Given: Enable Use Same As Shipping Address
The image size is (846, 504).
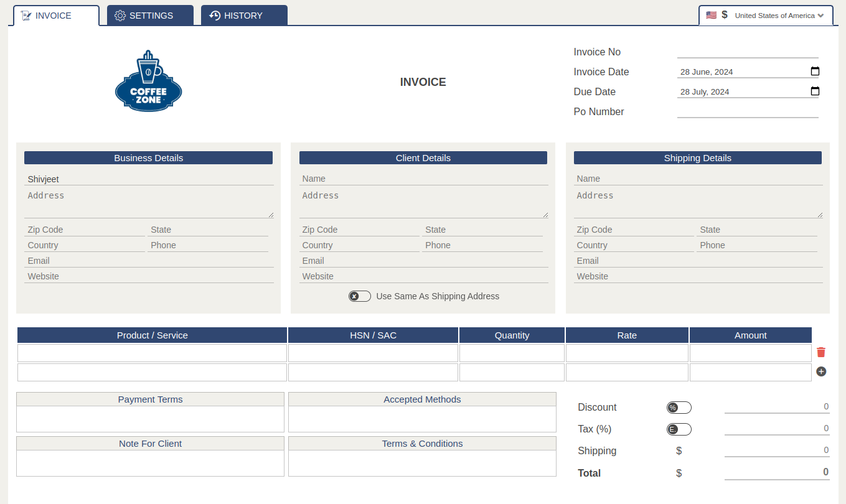Looking at the screenshot, I should (359, 296).
